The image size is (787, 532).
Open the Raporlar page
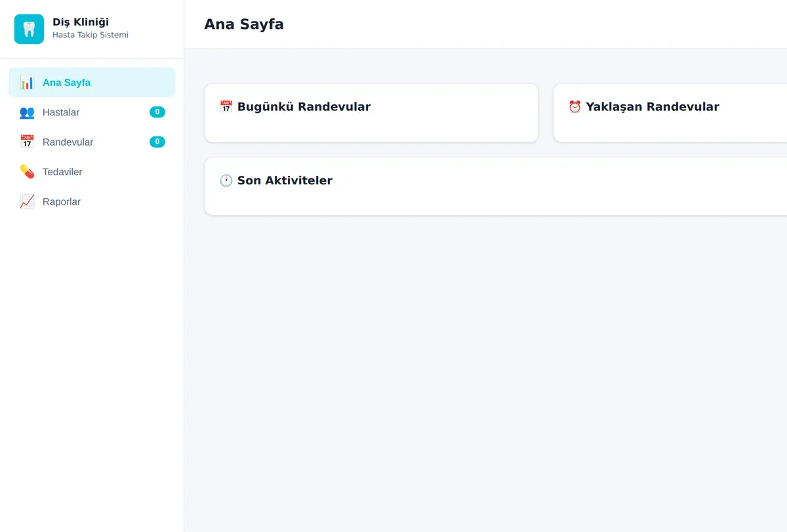coord(92,201)
